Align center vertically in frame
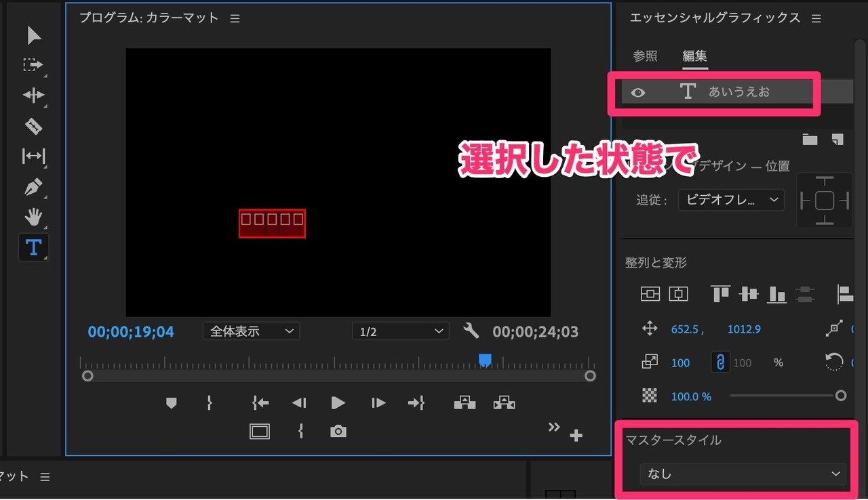This screenshot has width=868, height=500. 650,294
